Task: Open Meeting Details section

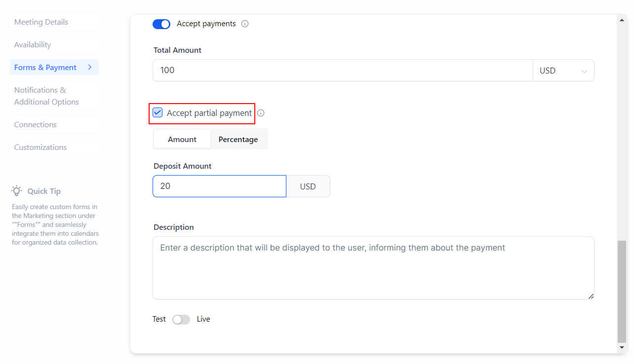Action: click(x=41, y=22)
